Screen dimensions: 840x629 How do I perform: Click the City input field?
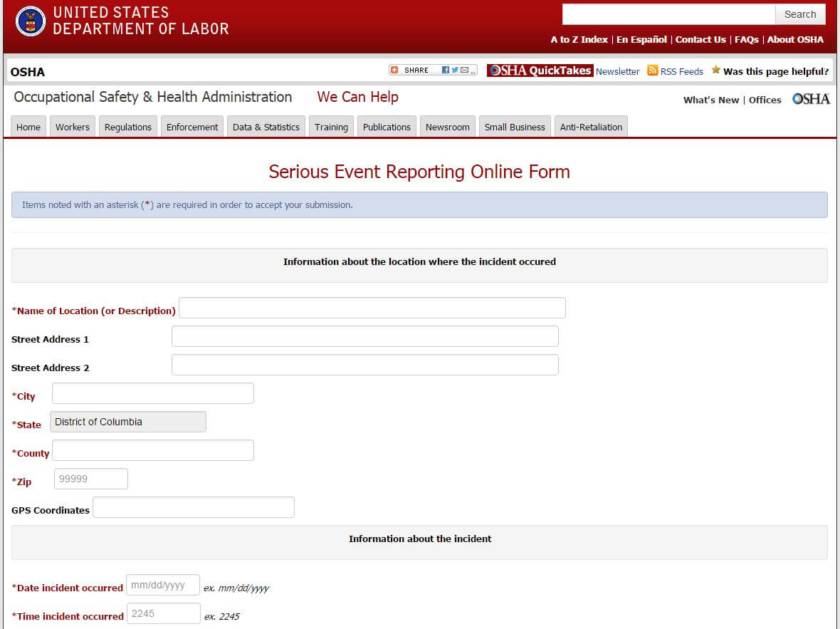152,393
